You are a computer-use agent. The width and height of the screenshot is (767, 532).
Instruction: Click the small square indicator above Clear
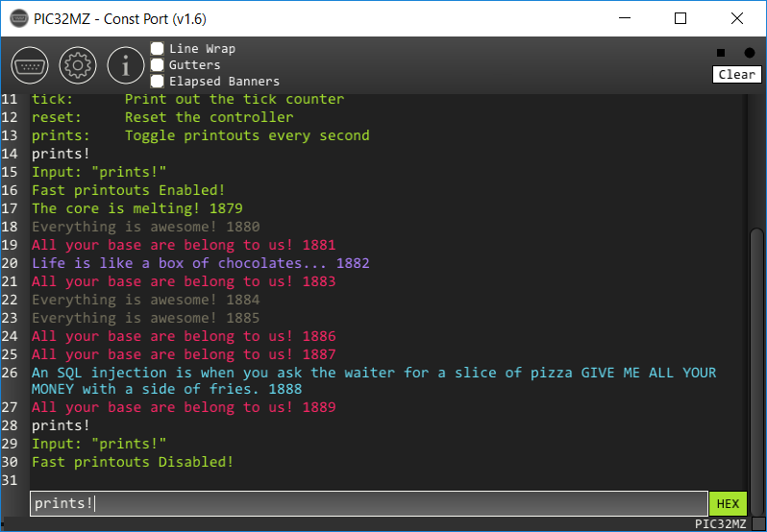(x=721, y=52)
